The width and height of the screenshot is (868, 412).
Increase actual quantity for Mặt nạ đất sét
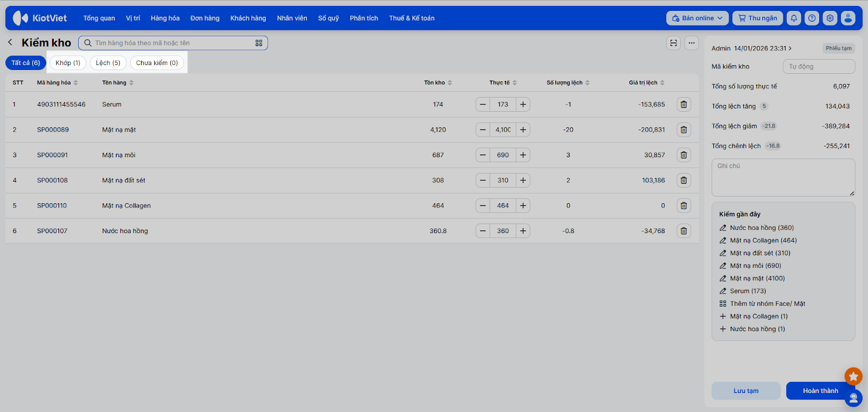coord(523,180)
